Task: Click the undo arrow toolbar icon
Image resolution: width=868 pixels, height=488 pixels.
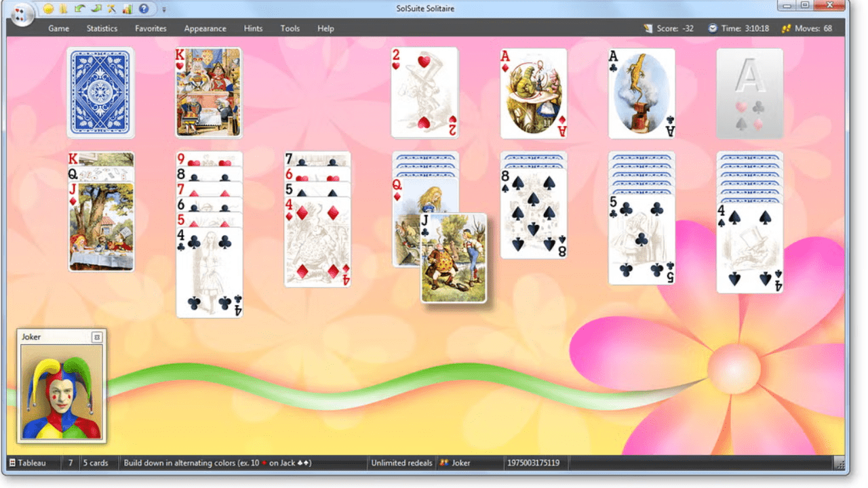Action: coord(80,9)
